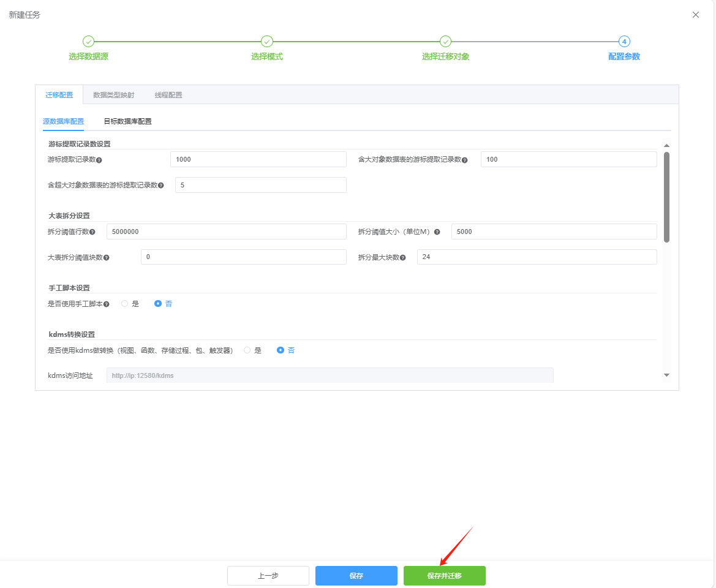Click the 选择模式 step checkmark
The height and width of the screenshot is (588, 716).
tap(266, 42)
